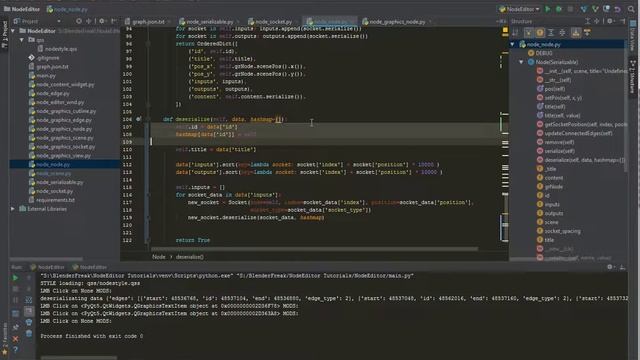Hide the Project tool window
The width and height of the screenshot is (640, 360).
[114, 21]
